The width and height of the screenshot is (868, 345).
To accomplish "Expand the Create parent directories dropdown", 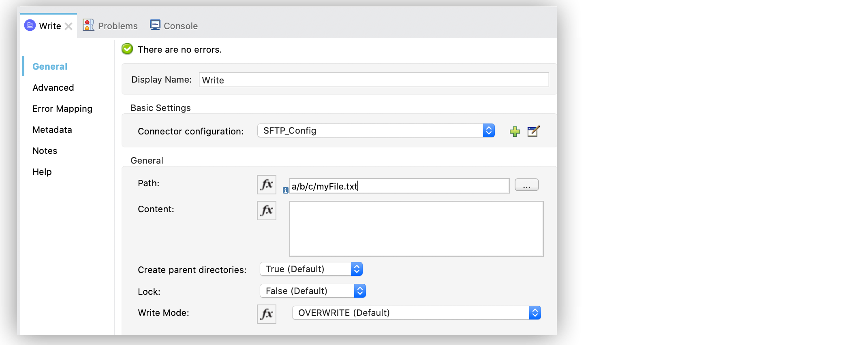I will pos(356,269).
